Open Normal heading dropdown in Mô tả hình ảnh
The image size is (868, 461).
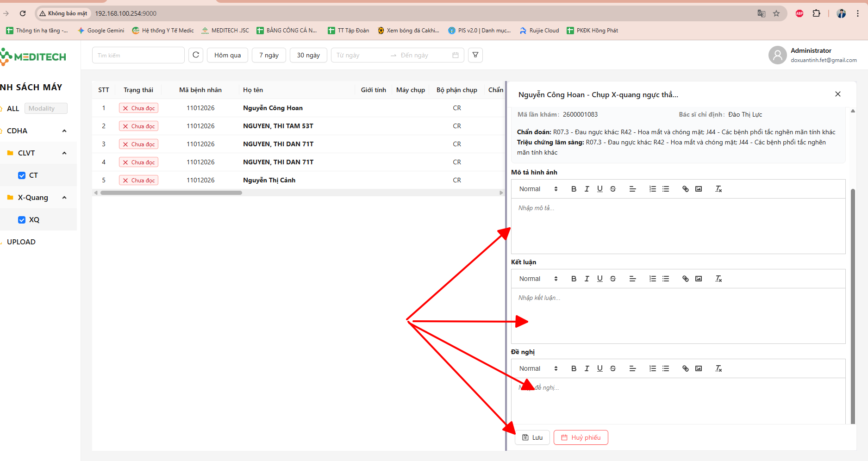click(538, 189)
